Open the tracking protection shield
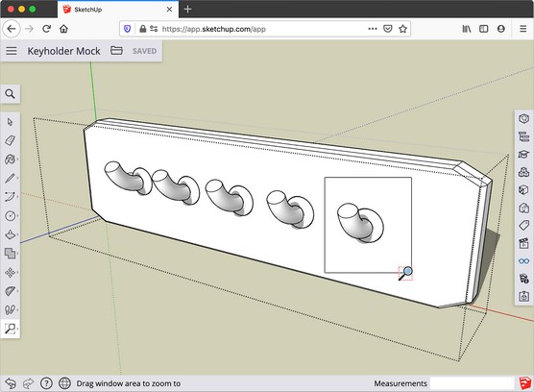The width and height of the screenshot is (534, 392). tap(127, 29)
